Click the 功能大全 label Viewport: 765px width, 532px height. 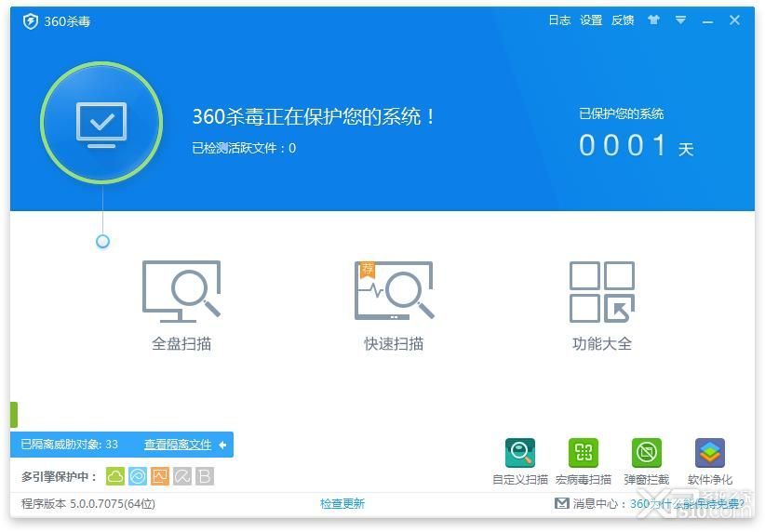602,344
